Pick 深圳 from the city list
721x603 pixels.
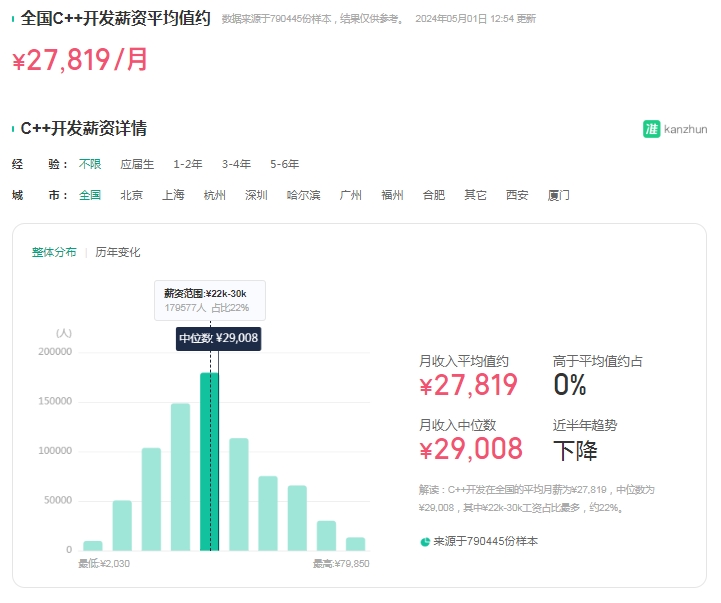[256, 195]
